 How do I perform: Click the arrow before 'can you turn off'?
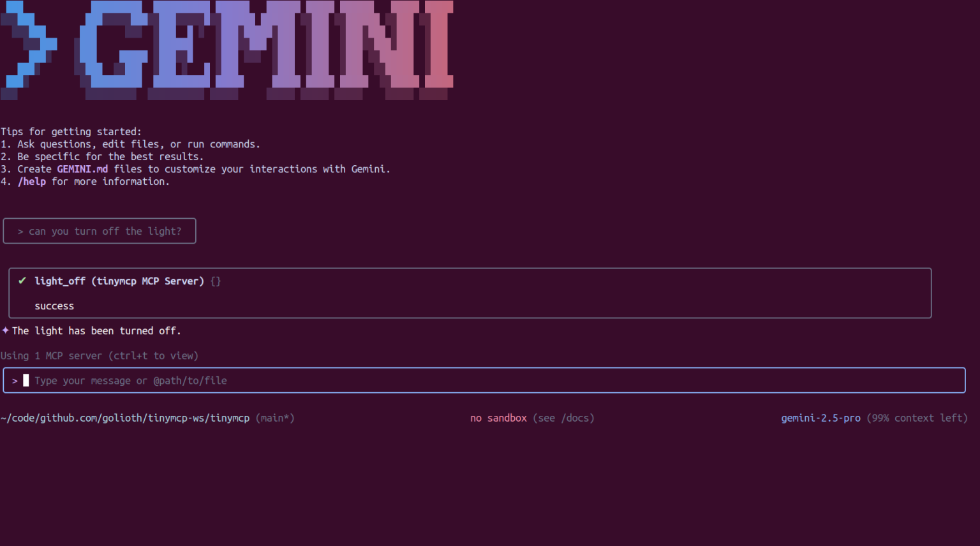click(20, 232)
